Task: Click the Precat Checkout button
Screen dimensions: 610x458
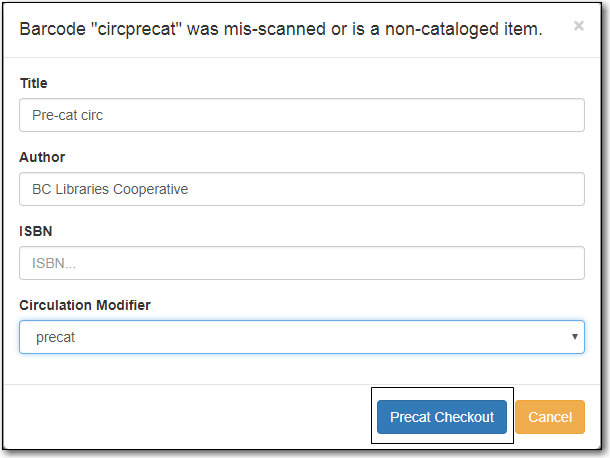Action: [x=442, y=417]
